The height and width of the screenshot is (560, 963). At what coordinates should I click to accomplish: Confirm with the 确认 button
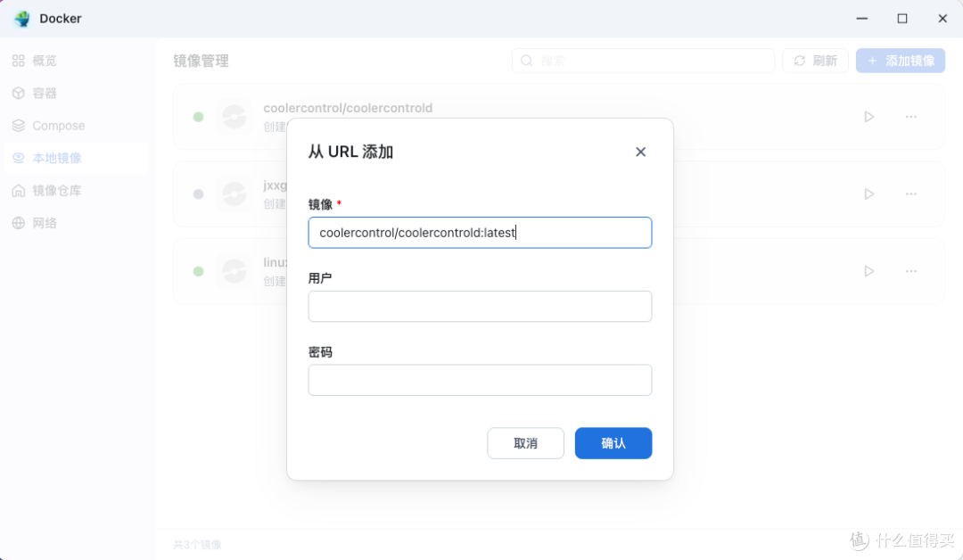pos(613,443)
